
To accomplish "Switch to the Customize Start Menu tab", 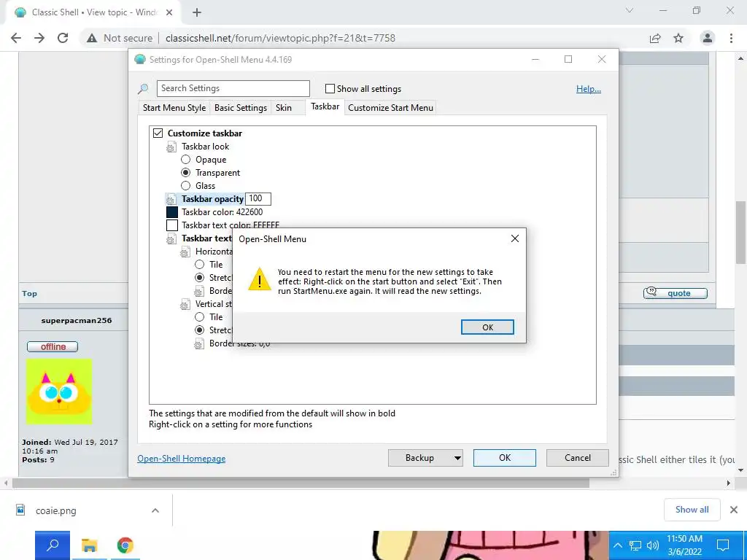I will pos(391,108).
